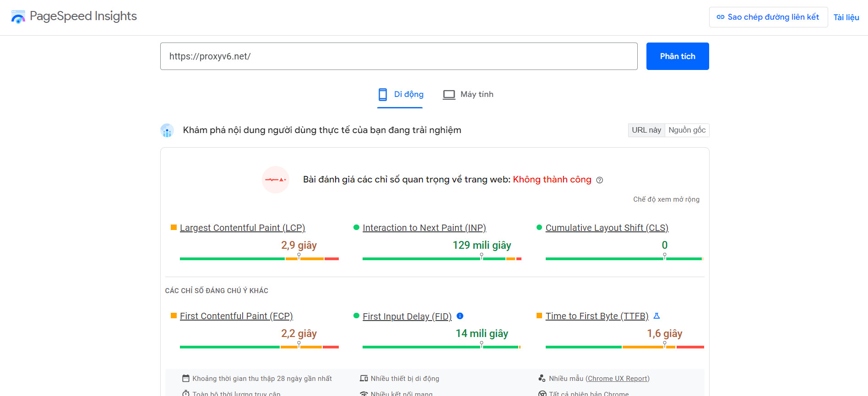
Task: Open Cumulative Layout Shift (CLS) link
Action: (x=607, y=228)
